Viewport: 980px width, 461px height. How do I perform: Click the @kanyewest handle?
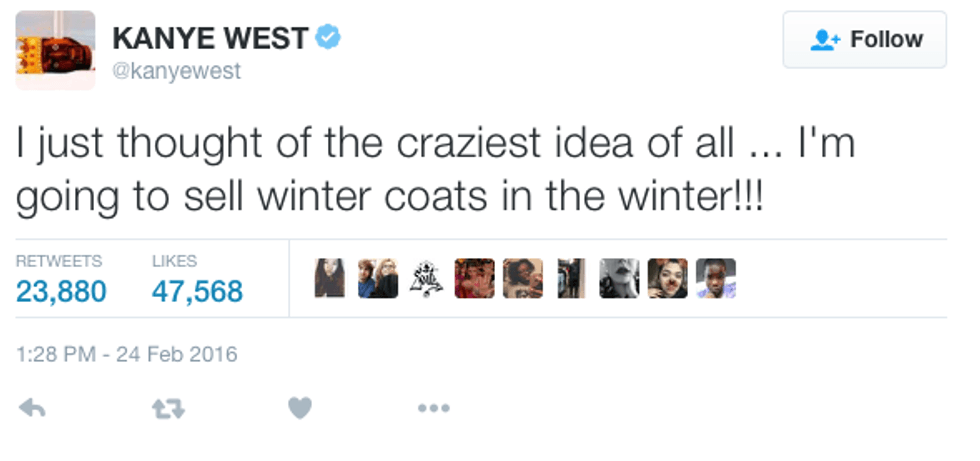coord(176,73)
